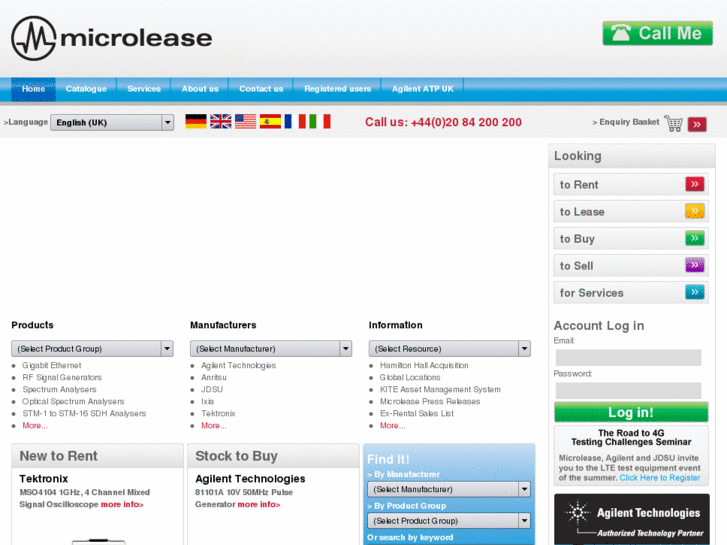Expand the Select Resource dropdown
The height and width of the screenshot is (545, 727).
coord(450,349)
